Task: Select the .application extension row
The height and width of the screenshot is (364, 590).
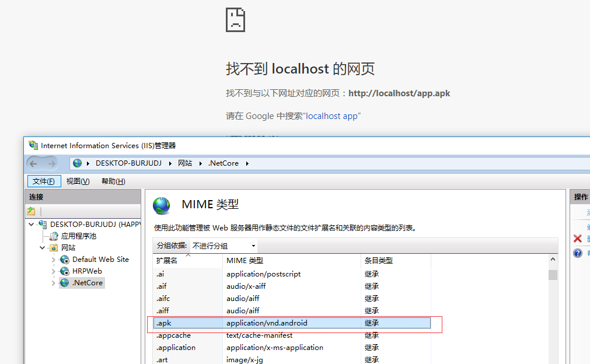Action: pyautogui.click(x=292, y=348)
